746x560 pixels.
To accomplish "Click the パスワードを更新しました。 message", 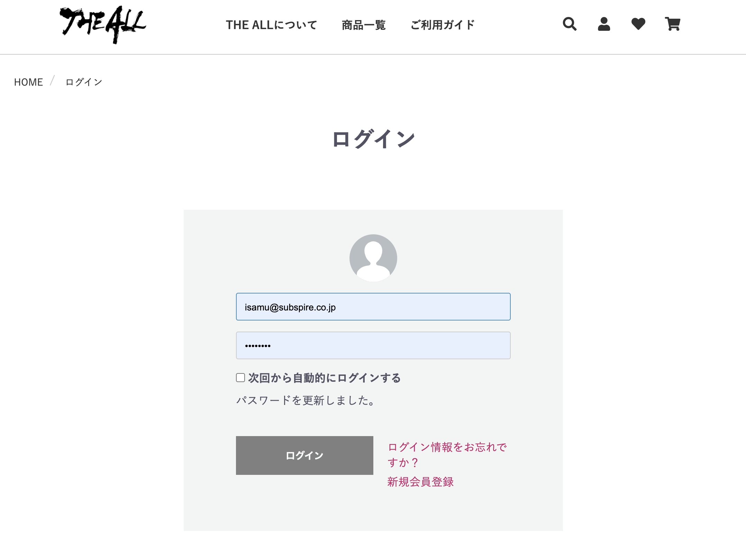I will [x=306, y=400].
